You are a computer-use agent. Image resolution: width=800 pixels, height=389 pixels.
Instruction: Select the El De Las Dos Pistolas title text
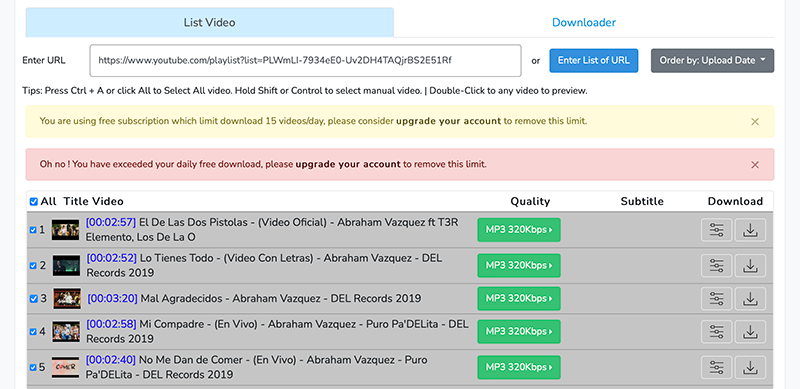[272, 230]
